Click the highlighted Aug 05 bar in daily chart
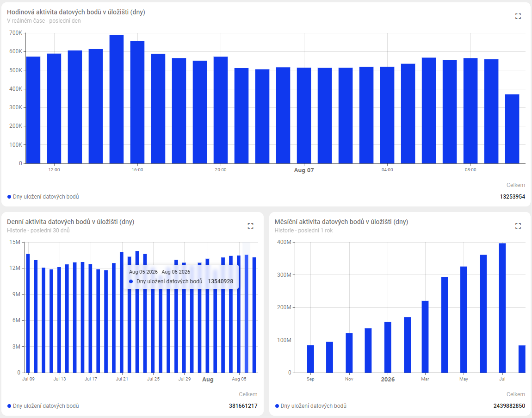Viewport: 532px width, 418px height. [247, 314]
